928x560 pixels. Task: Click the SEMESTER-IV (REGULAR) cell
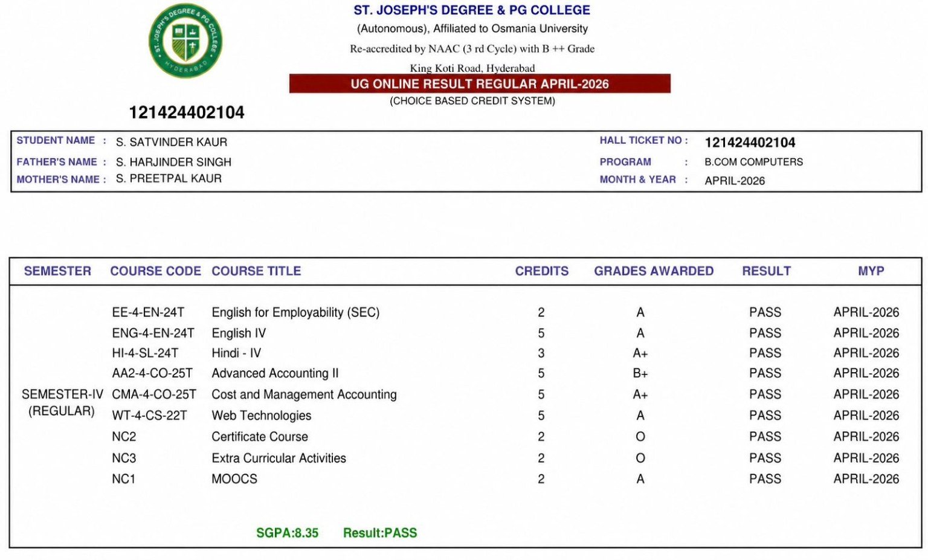click(62, 403)
